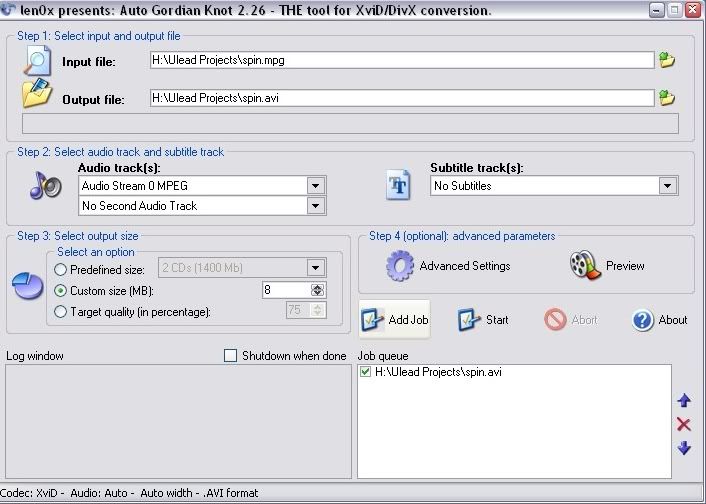Click the custom size value field
The height and width of the screenshot is (504, 706).
[x=286, y=290]
